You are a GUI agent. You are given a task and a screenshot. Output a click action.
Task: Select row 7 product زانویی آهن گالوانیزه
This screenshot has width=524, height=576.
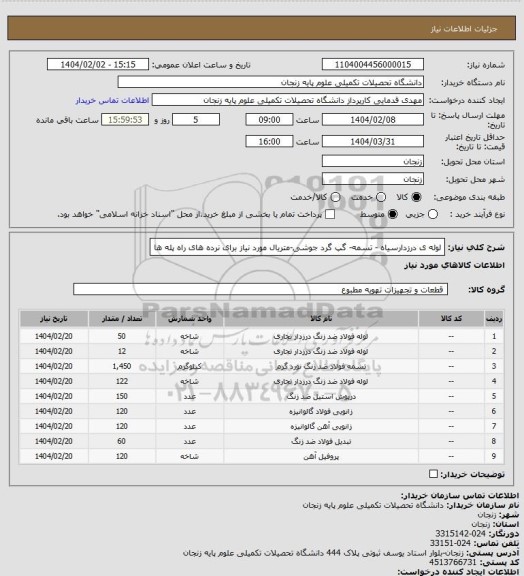(321, 426)
